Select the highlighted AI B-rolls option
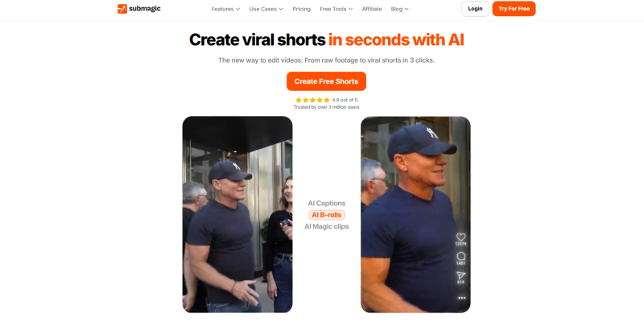This screenshot has height=322, width=644. click(327, 215)
